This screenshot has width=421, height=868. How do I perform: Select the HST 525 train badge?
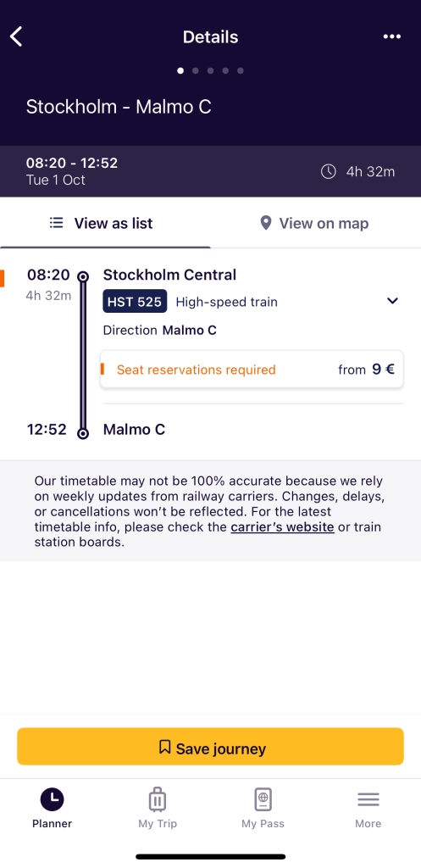135,302
